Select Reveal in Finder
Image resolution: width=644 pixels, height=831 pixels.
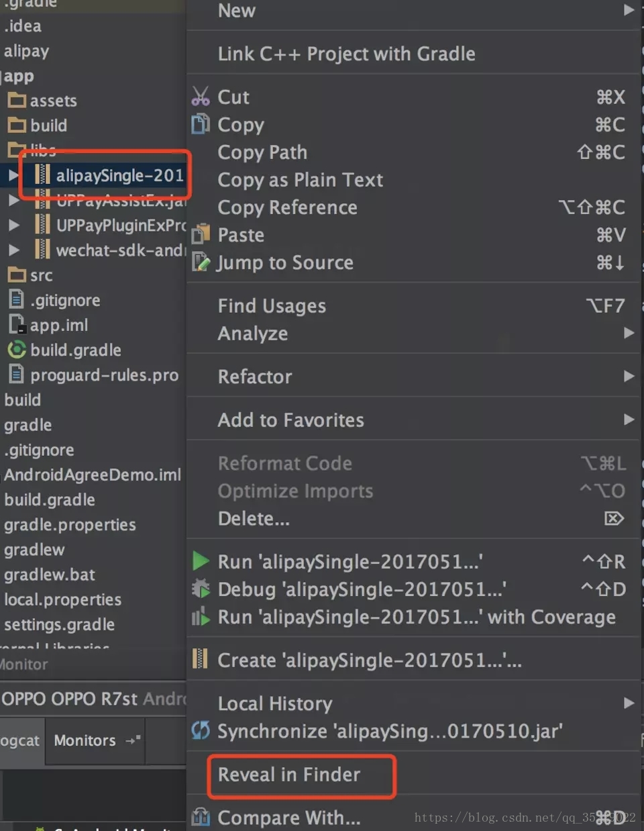pos(289,775)
